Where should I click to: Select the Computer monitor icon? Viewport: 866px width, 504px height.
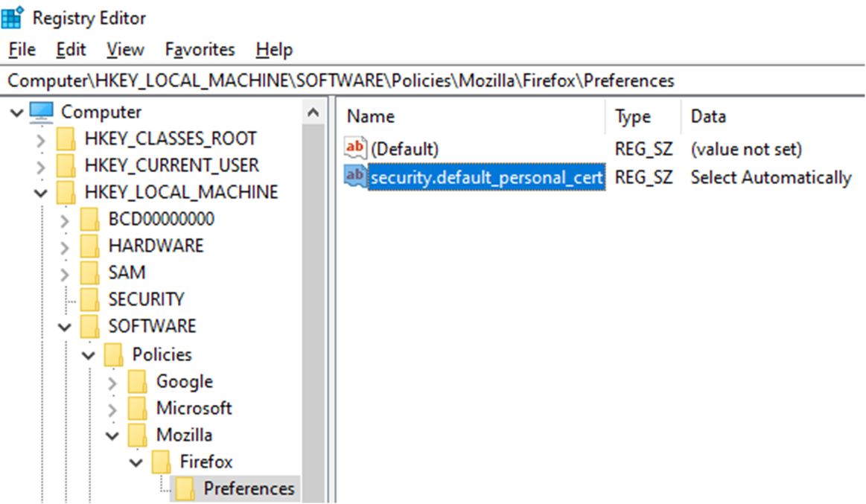point(42,112)
